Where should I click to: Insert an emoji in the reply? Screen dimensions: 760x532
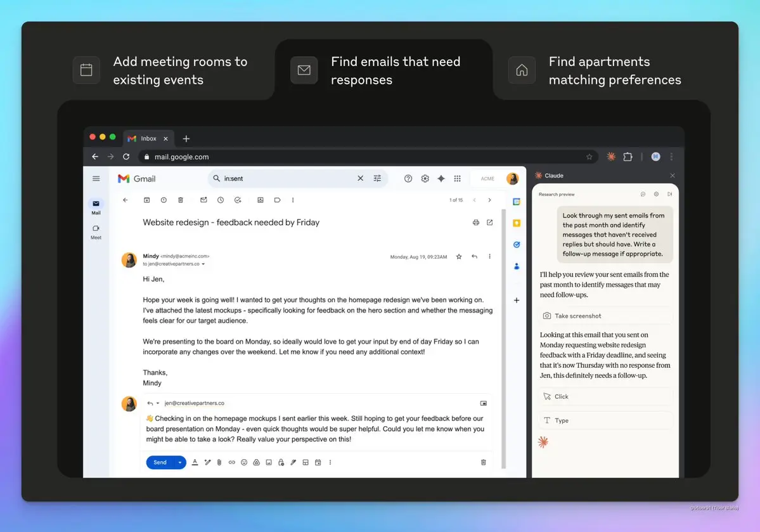tap(244, 462)
